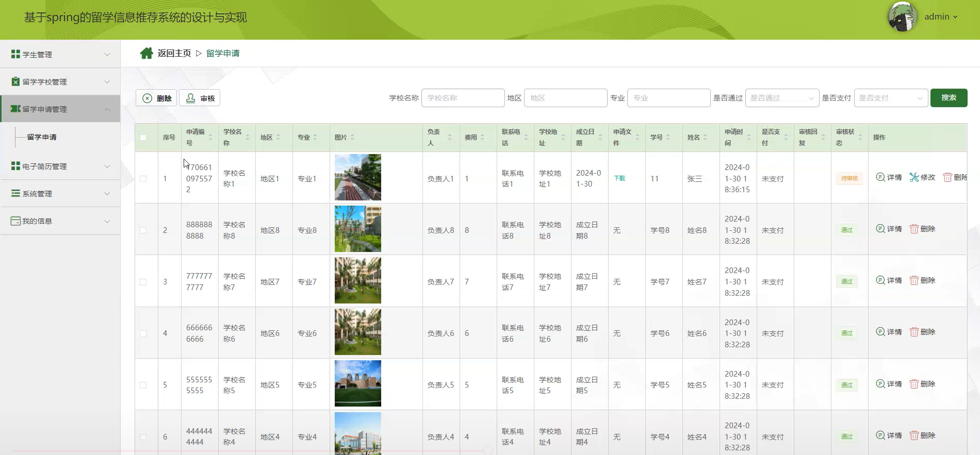The image size is (980, 455).
Task: Click the home icon beside 返回主页
Action: (x=146, y=53)
